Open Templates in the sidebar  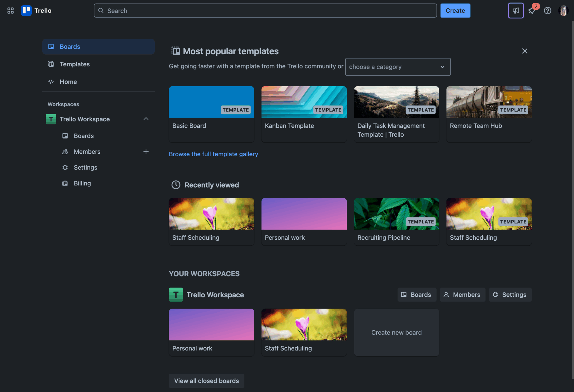[75, 64]
